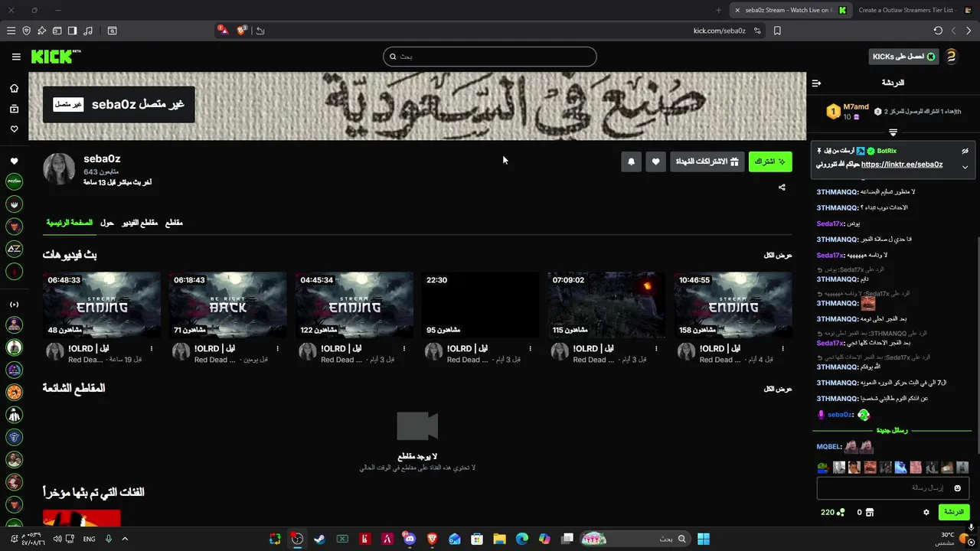This screenshot has width=980, height=551.
Task: Click the Gift Subs button
Action: point(707,161)
